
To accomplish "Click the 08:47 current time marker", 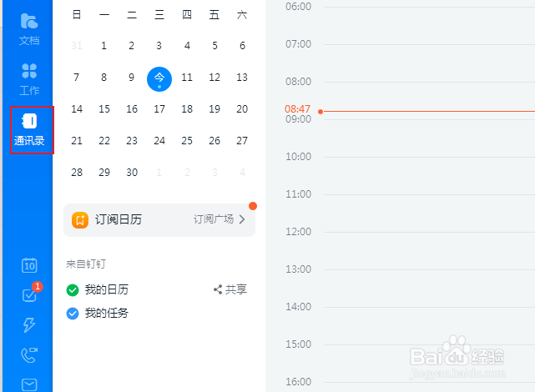I will (x=297, y=109).
